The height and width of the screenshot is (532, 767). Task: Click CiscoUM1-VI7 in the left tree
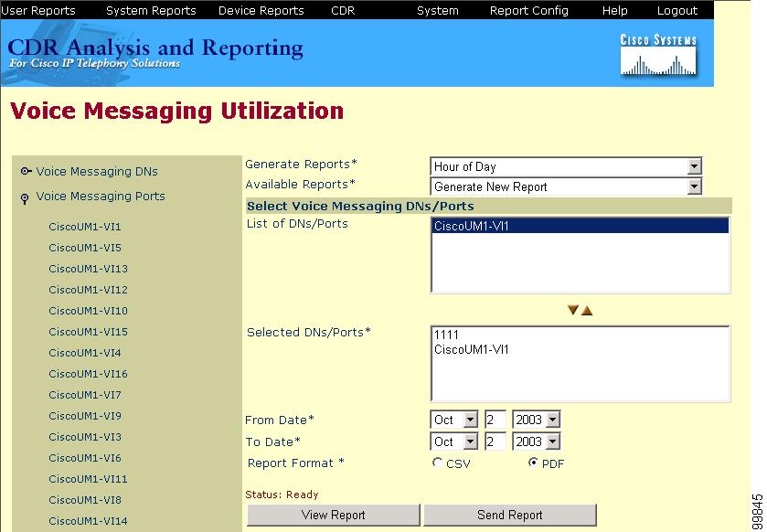coord(85,395)
